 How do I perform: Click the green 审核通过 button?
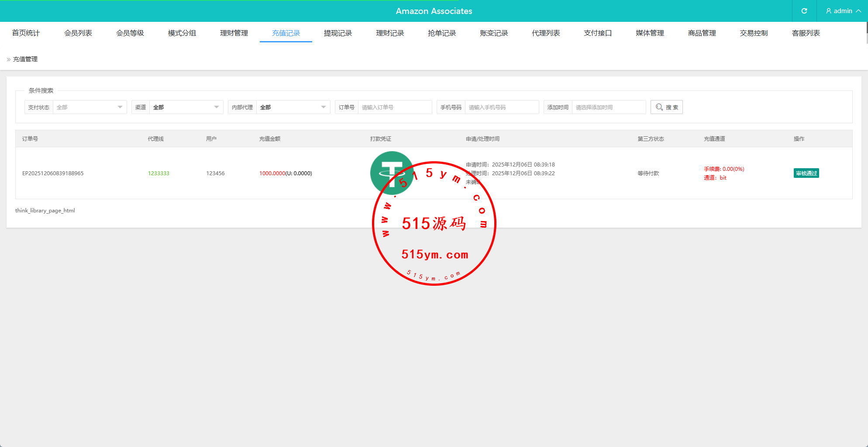[806, 173]
